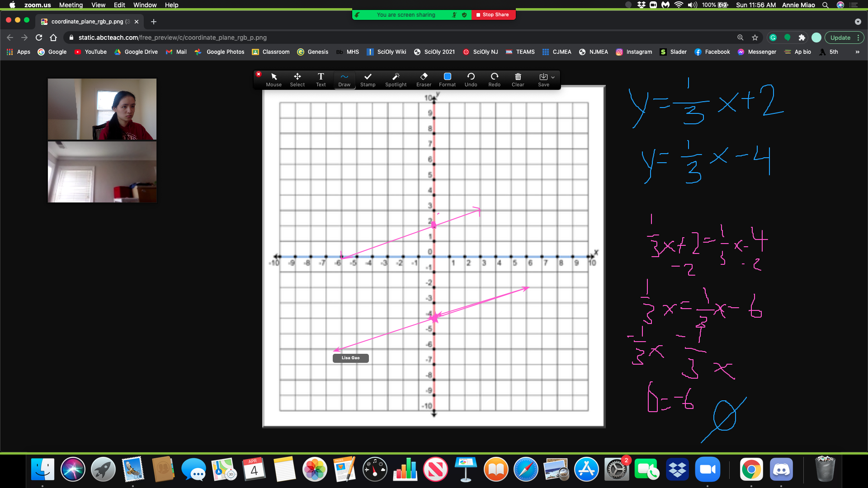The image size is (868, 488).
Task: Clear annotations with trash icon
Action: [x=518, y=80]
